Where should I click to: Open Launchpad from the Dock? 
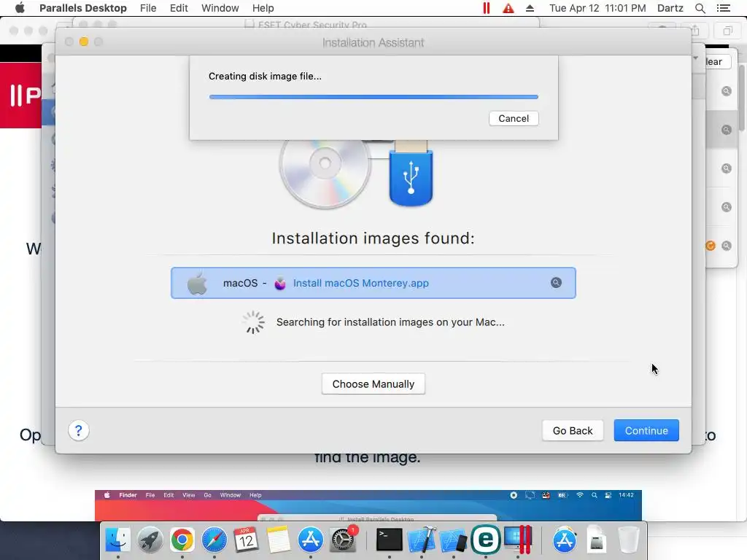[150, 540]
